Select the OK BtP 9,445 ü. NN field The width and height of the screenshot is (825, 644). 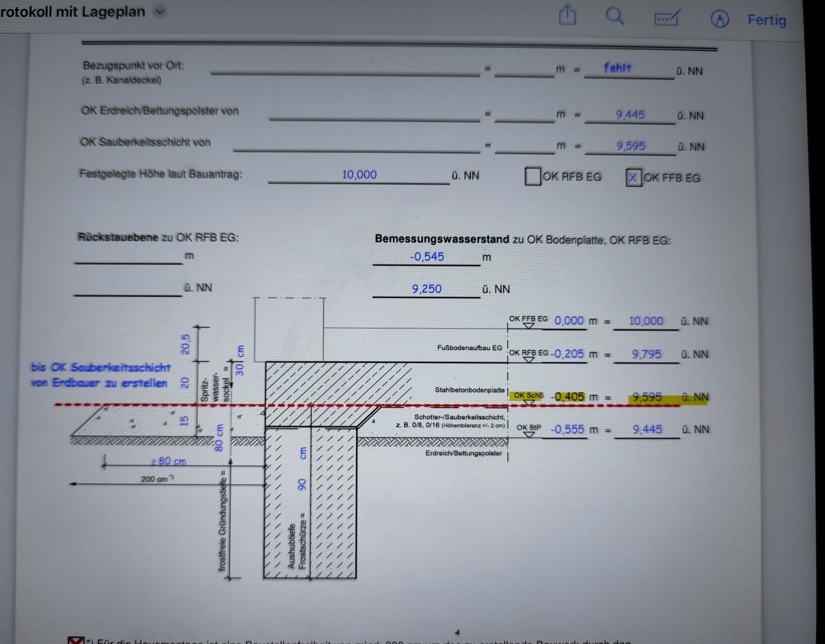tap(646, 429)
